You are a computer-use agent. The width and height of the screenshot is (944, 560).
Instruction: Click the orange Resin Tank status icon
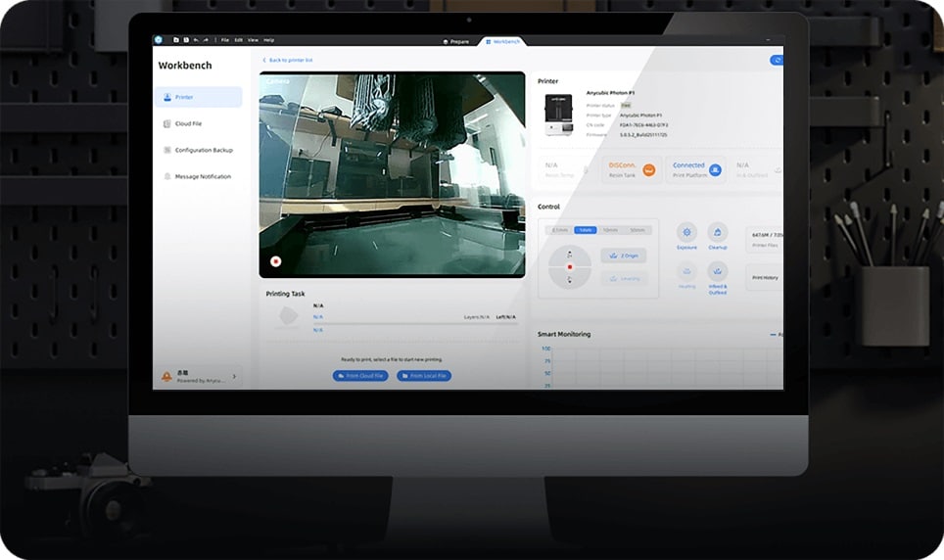648,170
